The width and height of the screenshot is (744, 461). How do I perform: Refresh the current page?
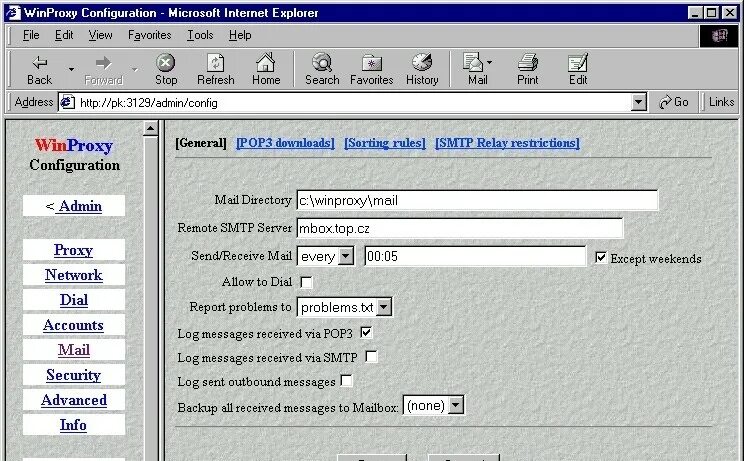[215, 69]
